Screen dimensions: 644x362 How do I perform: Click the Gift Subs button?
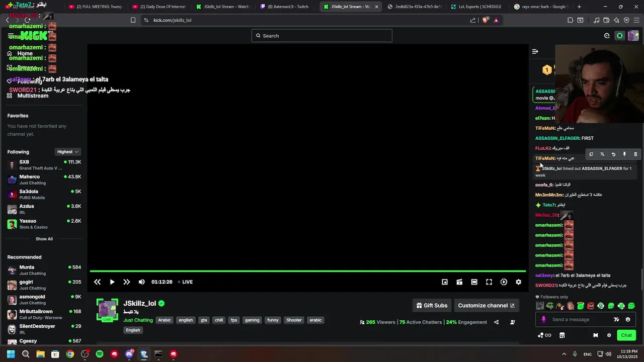click(x=432, y=305)
